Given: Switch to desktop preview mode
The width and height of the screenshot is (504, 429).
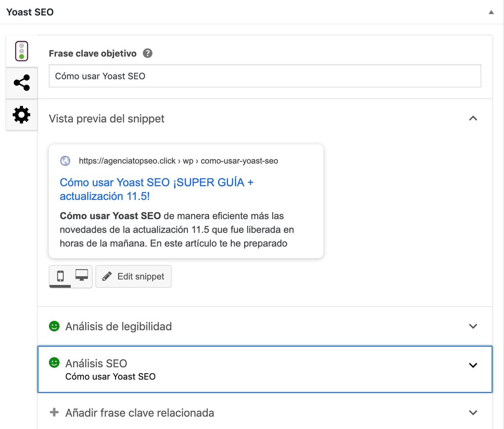Looking at the screenshot, I should [x=81, y=275].
